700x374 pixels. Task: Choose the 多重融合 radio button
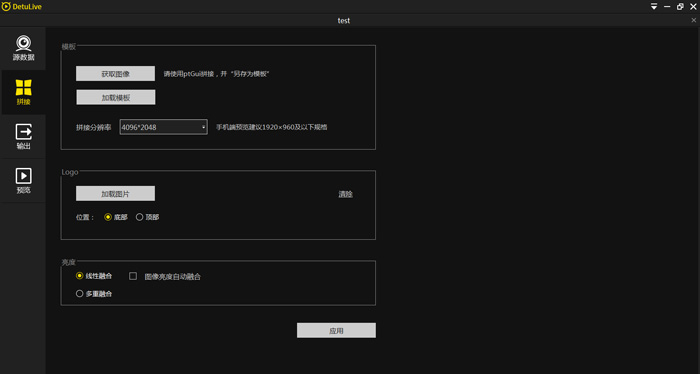pyautogui.click(x=79, y=294)
